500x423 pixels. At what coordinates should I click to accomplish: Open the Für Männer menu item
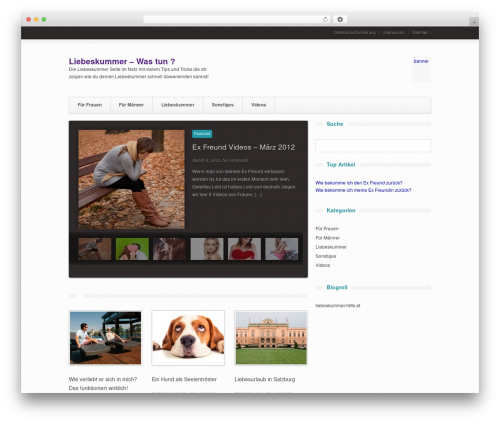pyautogui.click(x=131, y=105)
